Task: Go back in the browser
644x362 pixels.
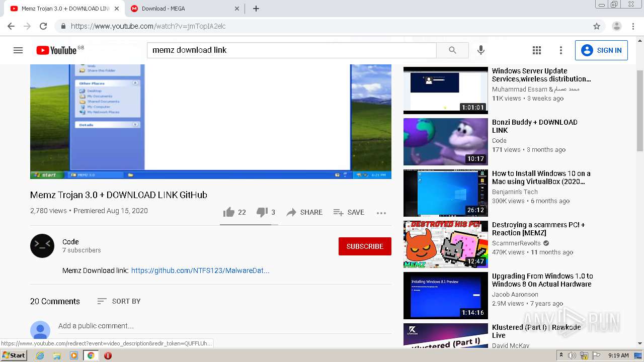Action: tap(11, 26)
